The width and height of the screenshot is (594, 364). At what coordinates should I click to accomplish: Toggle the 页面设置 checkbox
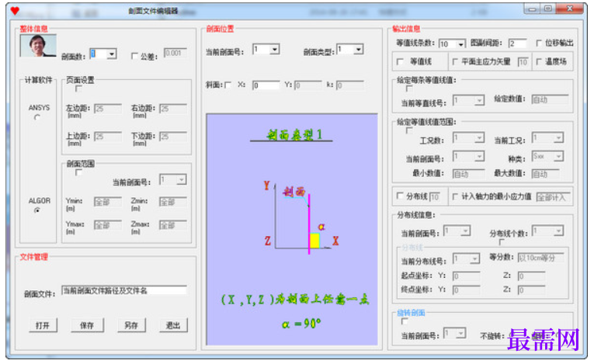tap(78, 88)
